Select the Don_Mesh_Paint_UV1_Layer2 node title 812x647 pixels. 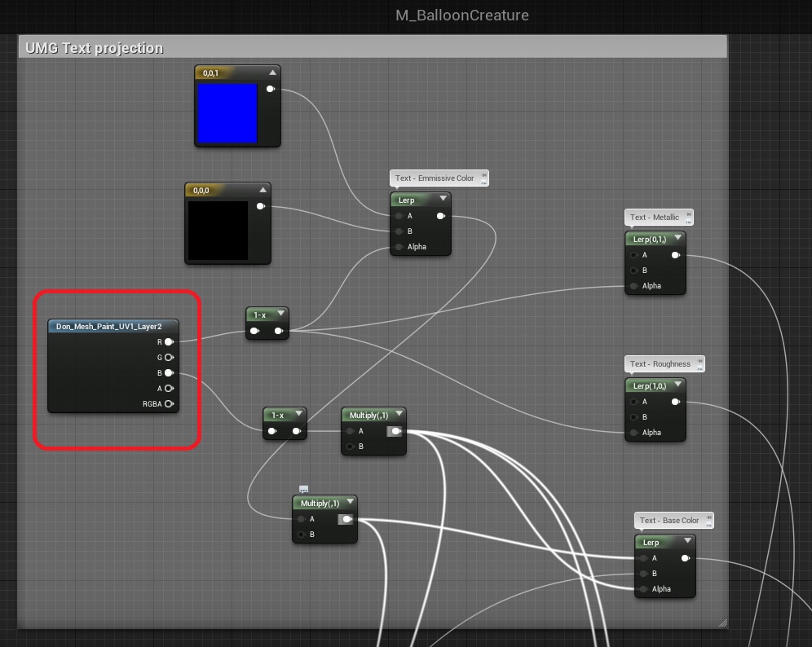tap(108, 327)
